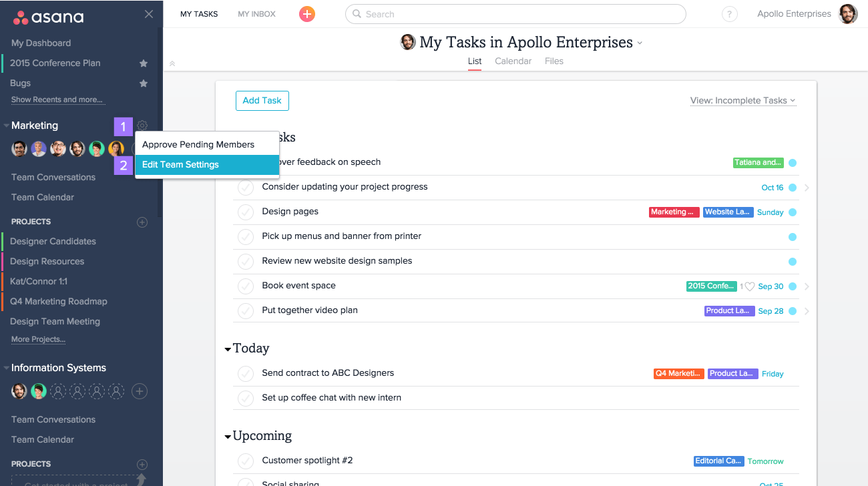Click first empty member slot in Information Systems
868x486 pixels.
[58, 391]
